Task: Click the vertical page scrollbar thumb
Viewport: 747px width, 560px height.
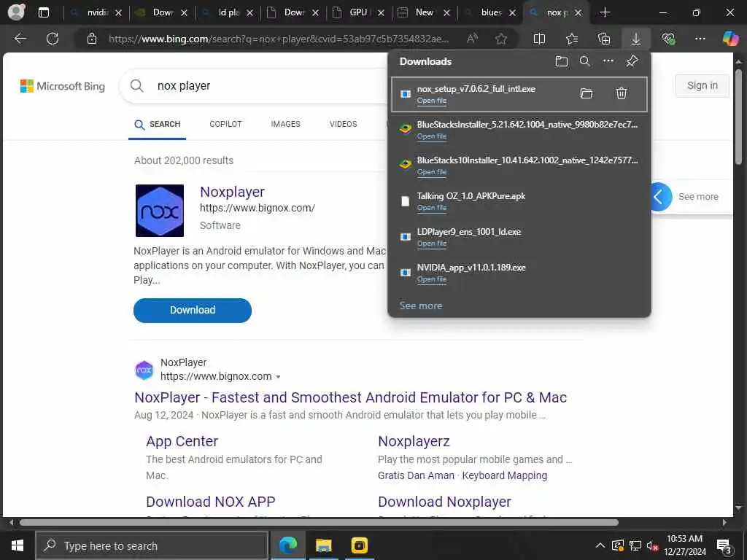Action: coord(738,117)
